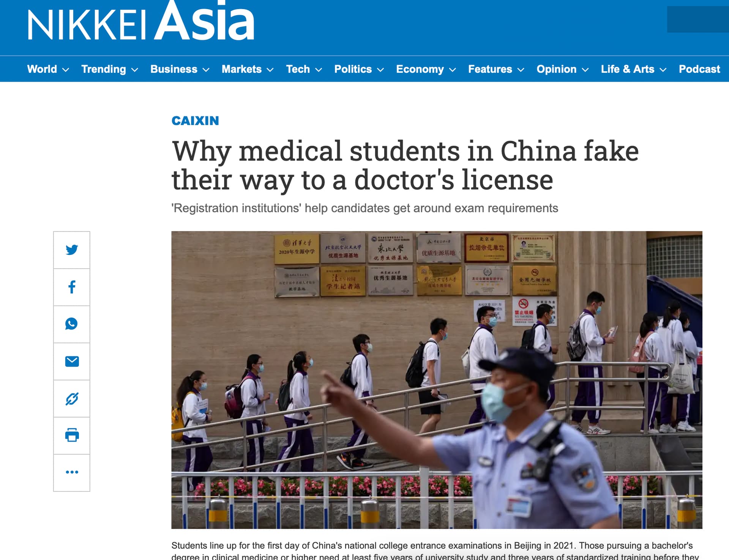Share article on Twitter
The width and height of the screenshot is (729, 560).
72,250
